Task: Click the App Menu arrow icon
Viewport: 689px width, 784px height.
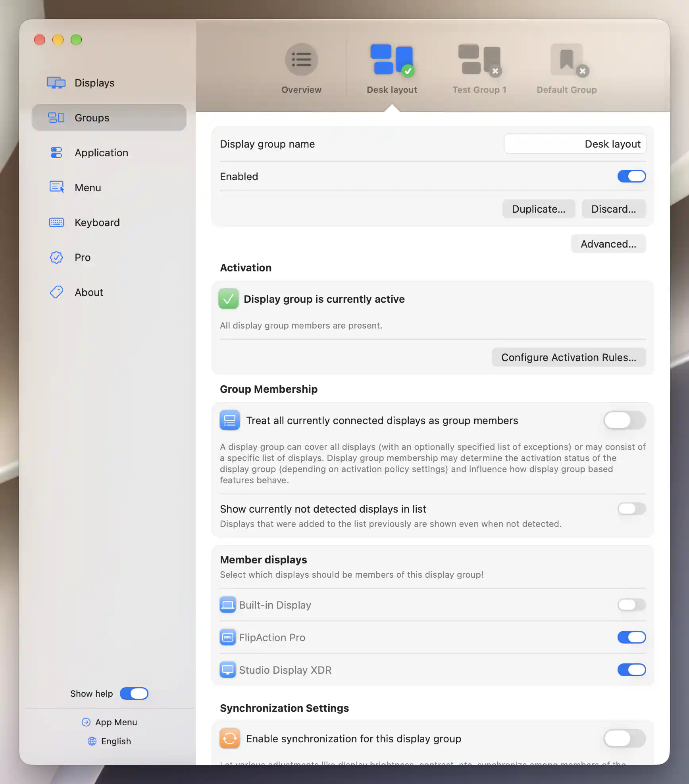Action: point(86,722)
